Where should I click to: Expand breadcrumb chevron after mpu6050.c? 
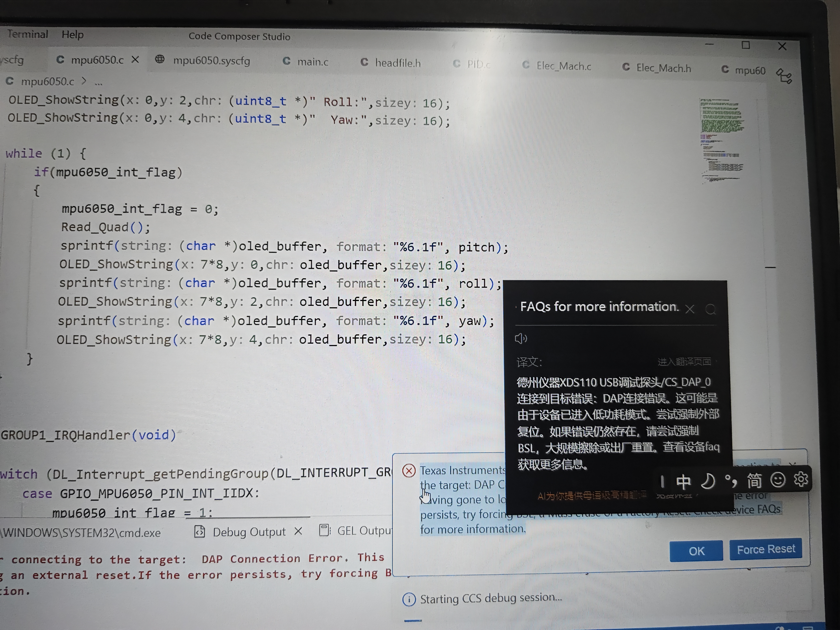(84, 81)
